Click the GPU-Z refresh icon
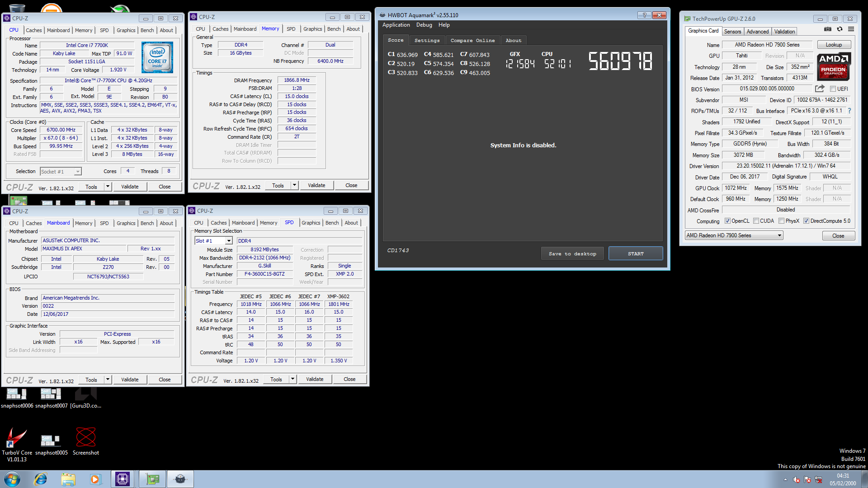The image size is (868, 488). pos(840,29)
